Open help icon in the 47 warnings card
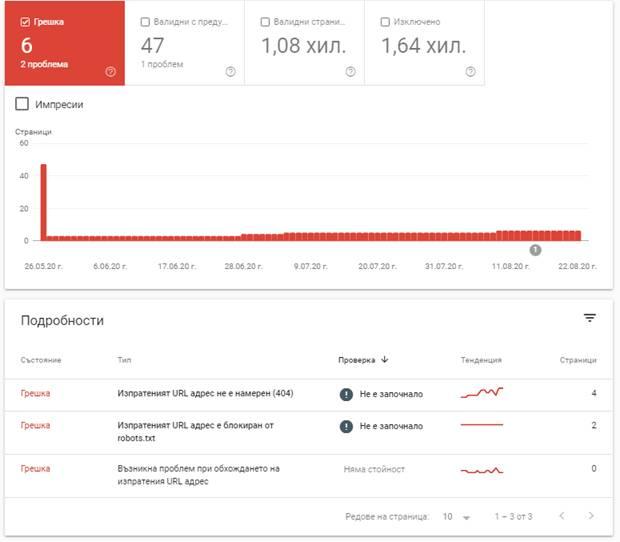 (231, 72)
